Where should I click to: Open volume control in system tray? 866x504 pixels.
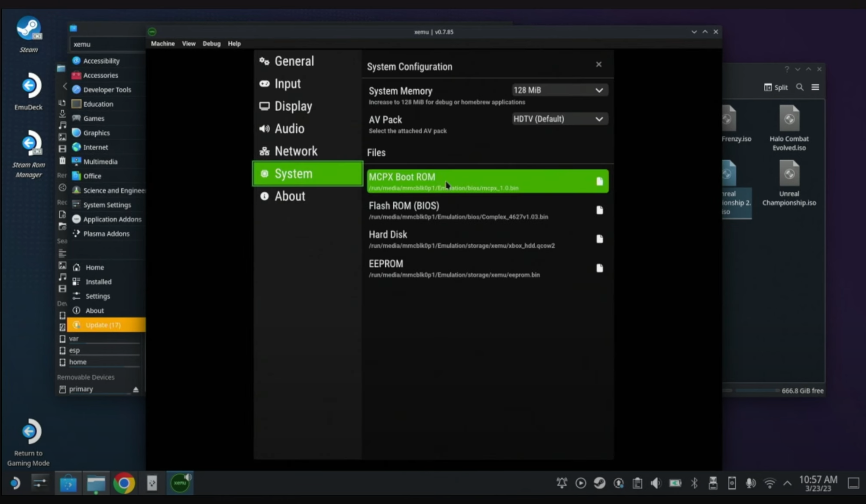(x=656, y=483)
